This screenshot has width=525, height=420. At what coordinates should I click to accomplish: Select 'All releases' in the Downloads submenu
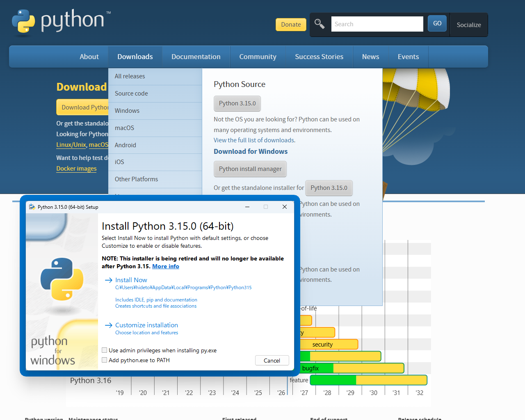(x=155, y=76)
